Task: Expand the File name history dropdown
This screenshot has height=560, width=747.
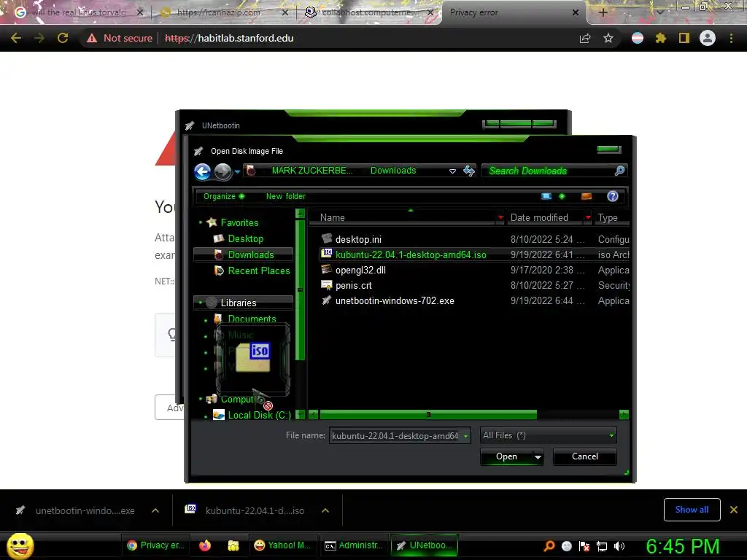Action: point(465,436)
